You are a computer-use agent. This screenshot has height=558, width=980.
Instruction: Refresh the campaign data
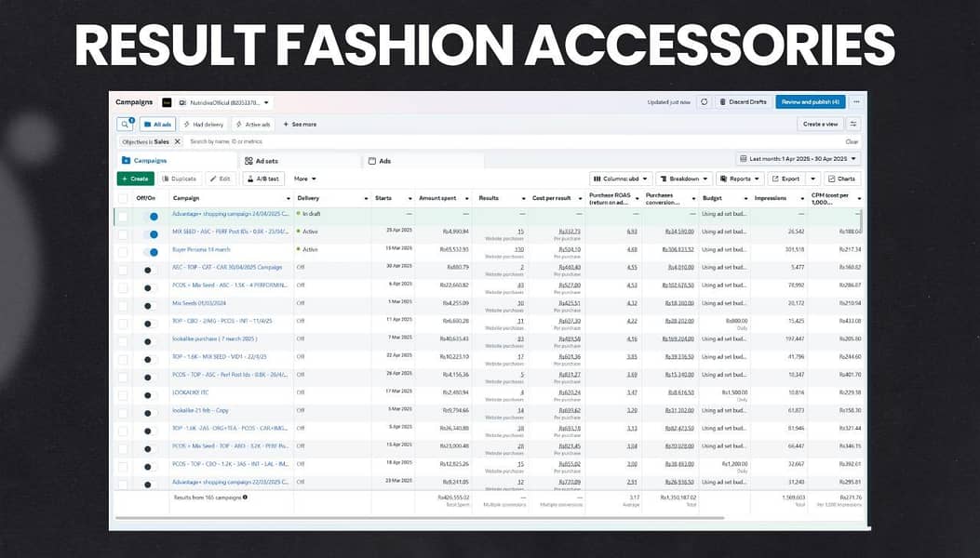pyautogui.click(x=705, y=102)
